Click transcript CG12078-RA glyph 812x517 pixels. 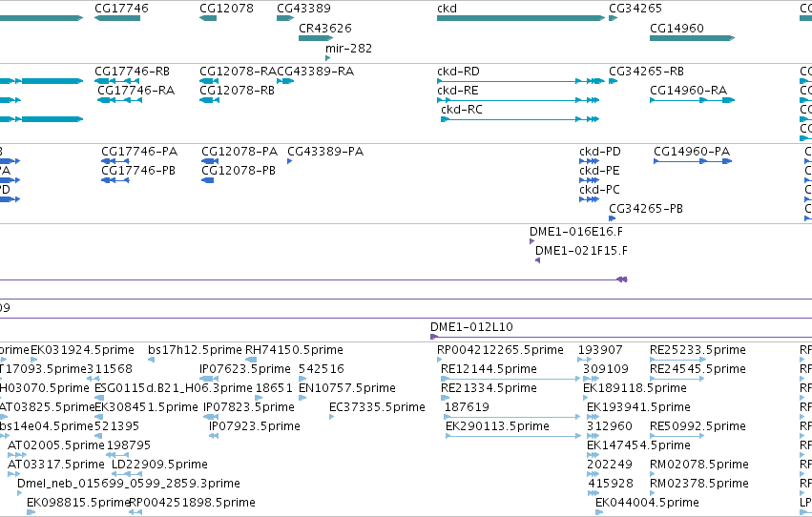click(209, 81)
